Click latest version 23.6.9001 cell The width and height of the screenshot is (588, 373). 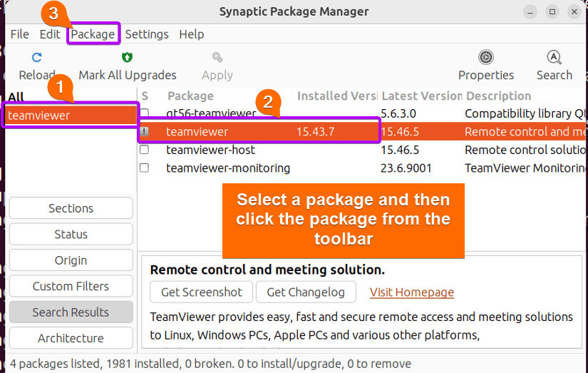[x=406, y=168]
